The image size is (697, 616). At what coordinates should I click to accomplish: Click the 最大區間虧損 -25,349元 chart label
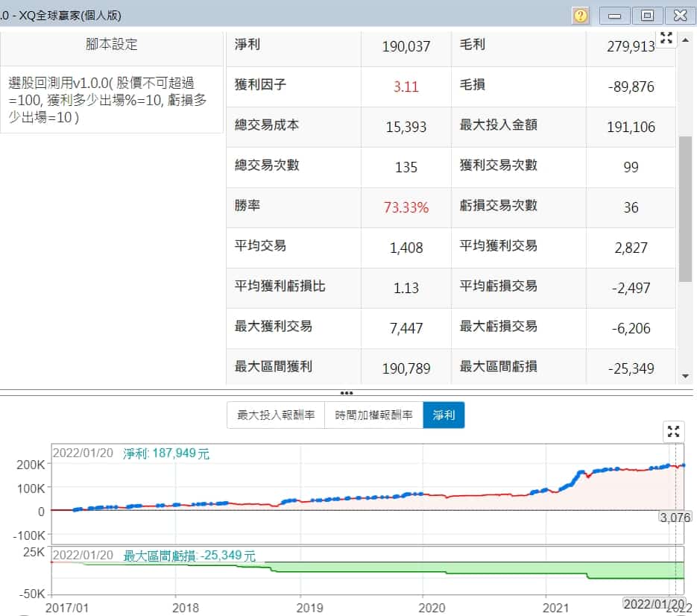[x=189, y=556]
